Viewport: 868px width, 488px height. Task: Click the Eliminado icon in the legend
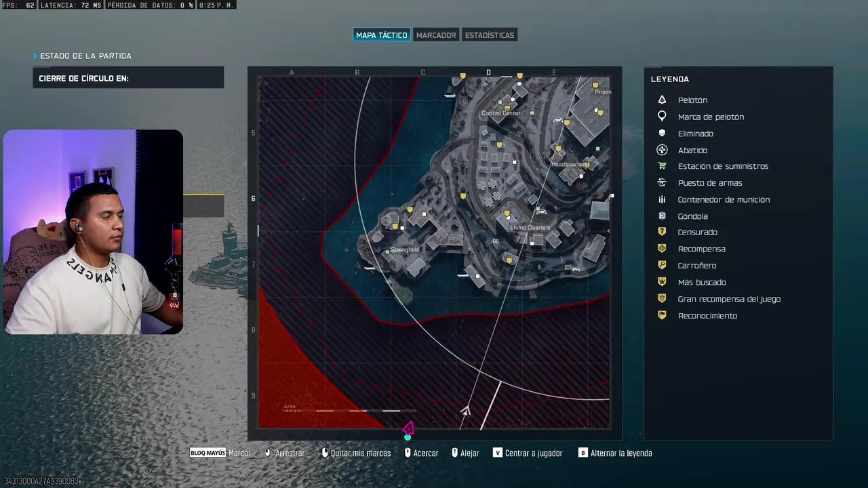pos(662,134)
